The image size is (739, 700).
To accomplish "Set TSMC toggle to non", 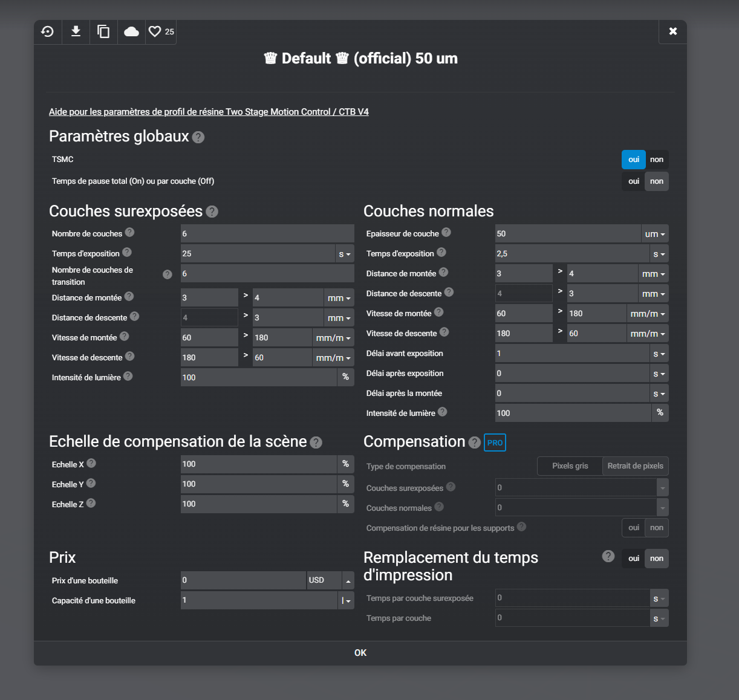I will (657, 160).
